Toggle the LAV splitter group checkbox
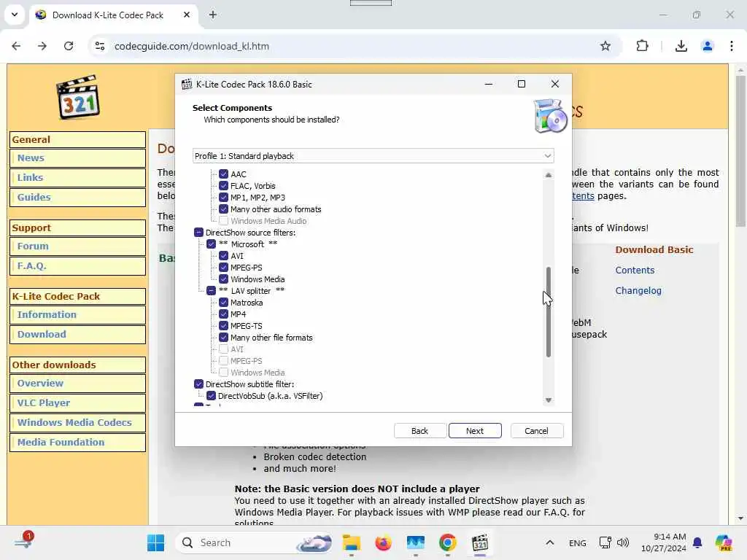 pyautogui.click(x=211, y=291)
